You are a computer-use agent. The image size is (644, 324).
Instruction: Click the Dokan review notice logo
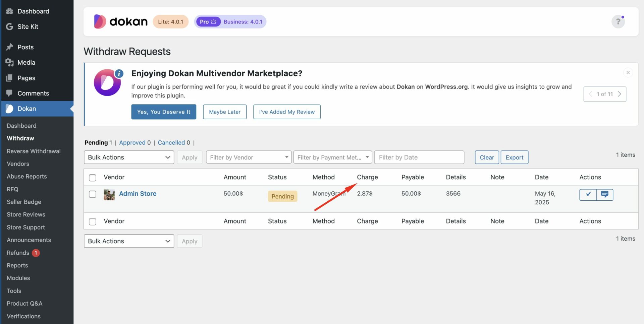click(x=108, y=82)
